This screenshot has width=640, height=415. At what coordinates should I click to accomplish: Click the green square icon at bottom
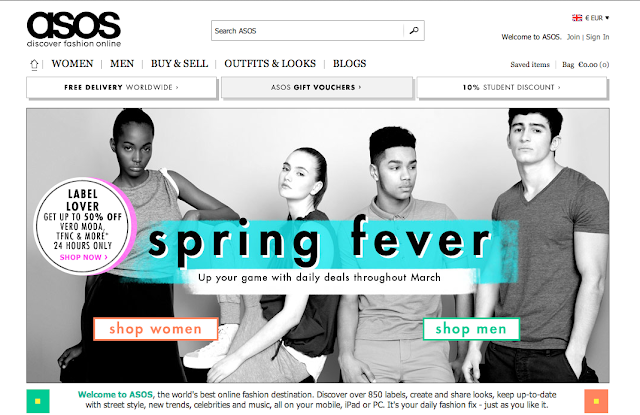pos(38,401)
